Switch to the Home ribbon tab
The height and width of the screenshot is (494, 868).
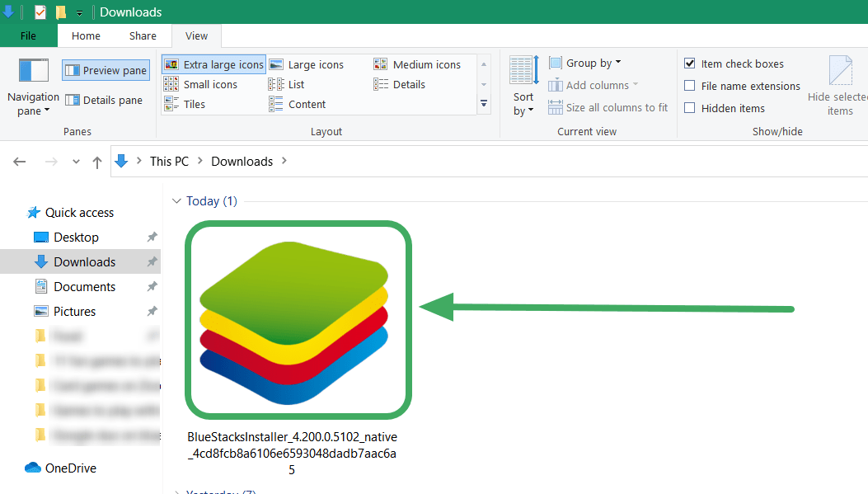pos(86,36)
